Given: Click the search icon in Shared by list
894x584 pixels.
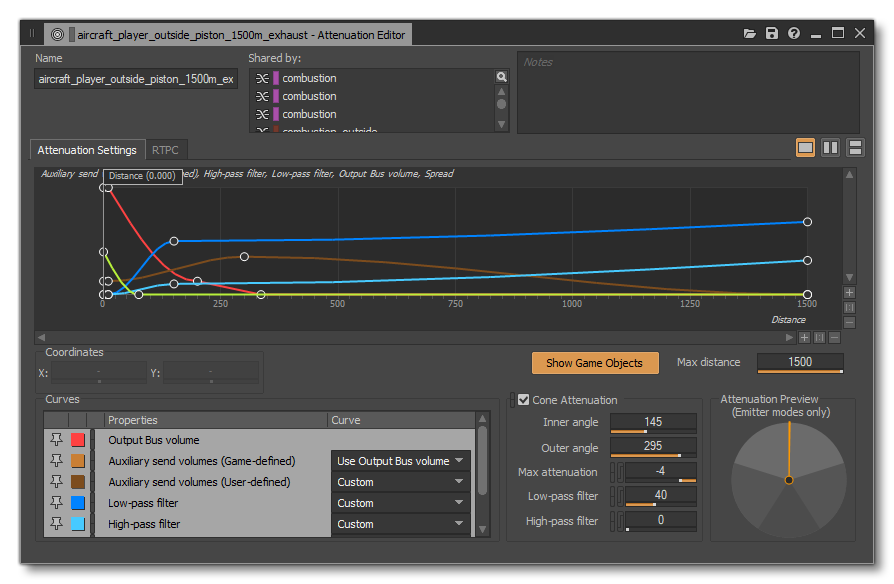Looking at the screenshot, I should click(x=502, y=77).
